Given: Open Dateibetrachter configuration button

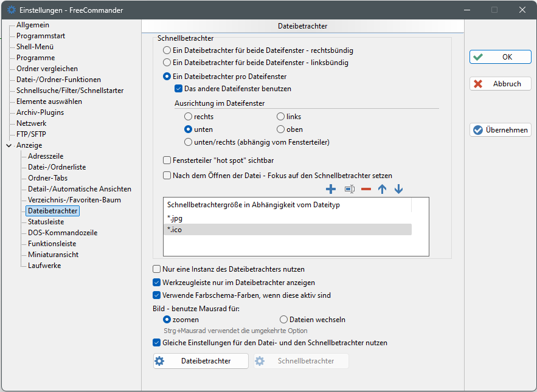Looking at the screenshot, I should click(x=201, y=361).
